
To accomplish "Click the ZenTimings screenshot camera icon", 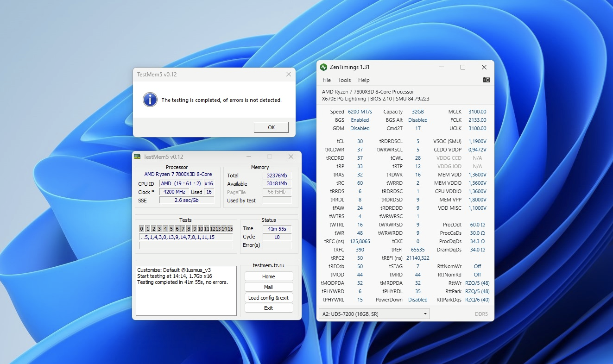I will point(486,80).
